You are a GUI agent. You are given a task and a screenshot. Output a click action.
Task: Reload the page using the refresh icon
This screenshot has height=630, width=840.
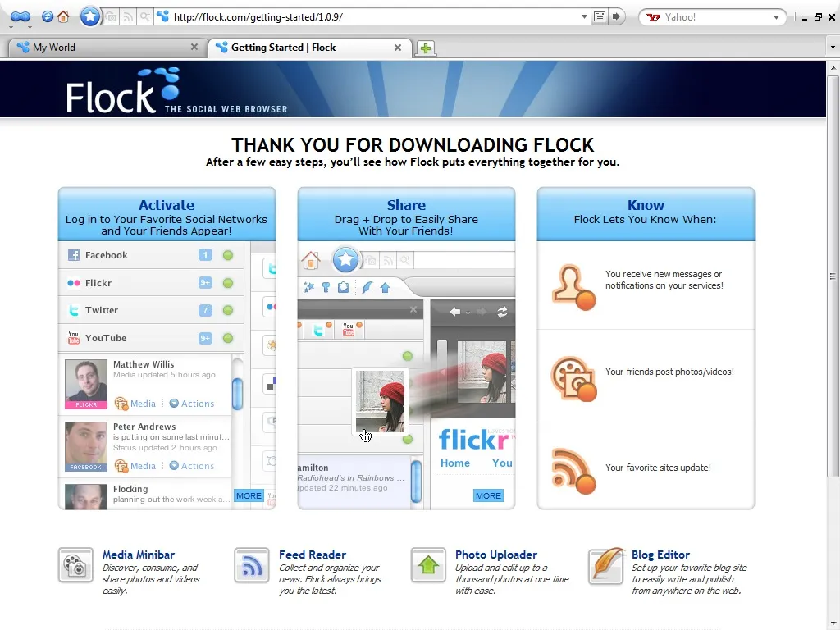pos(47,16)
